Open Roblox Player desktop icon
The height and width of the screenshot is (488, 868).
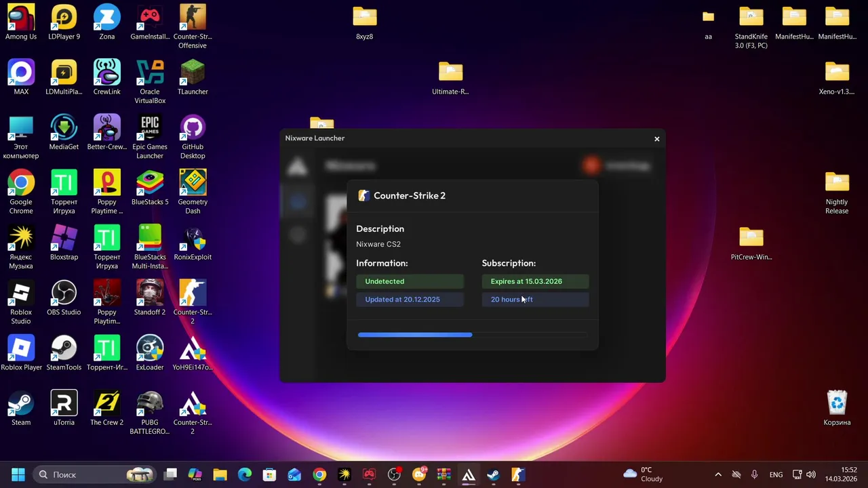coord(21,352)
